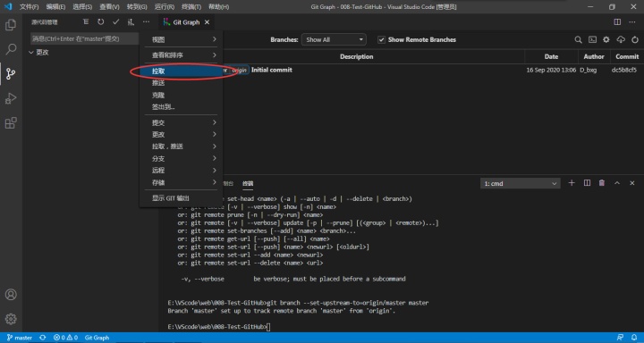This screenshot has width=644, height=343.
Task: Click commit hash dc5b8cf5
Action: pyautogui.click(x=624, y=71)
